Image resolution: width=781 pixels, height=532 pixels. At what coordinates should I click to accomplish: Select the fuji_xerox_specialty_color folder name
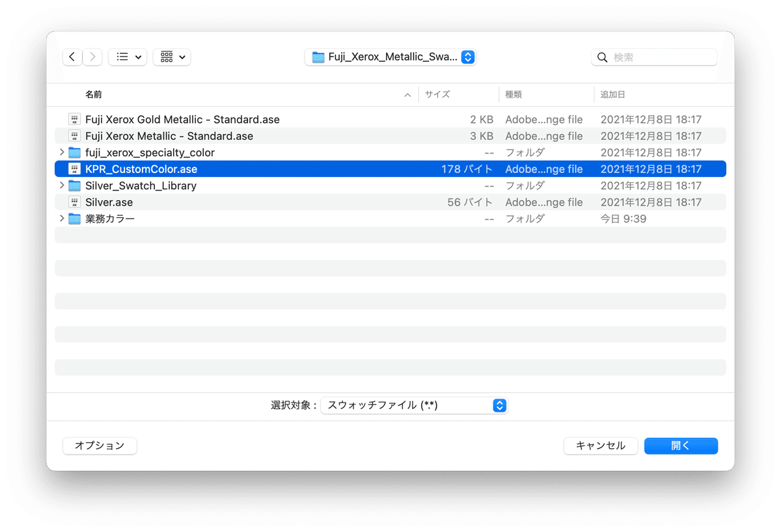click(150, 153)
